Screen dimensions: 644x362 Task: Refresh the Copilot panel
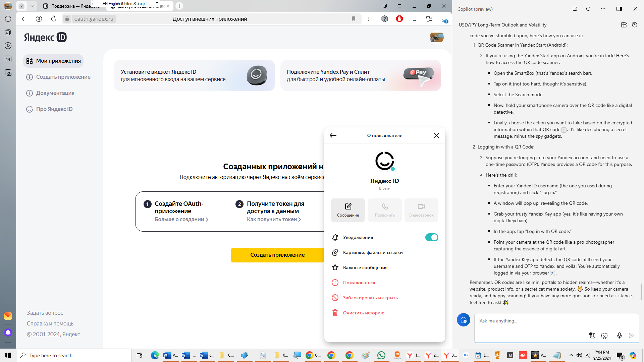588,9
